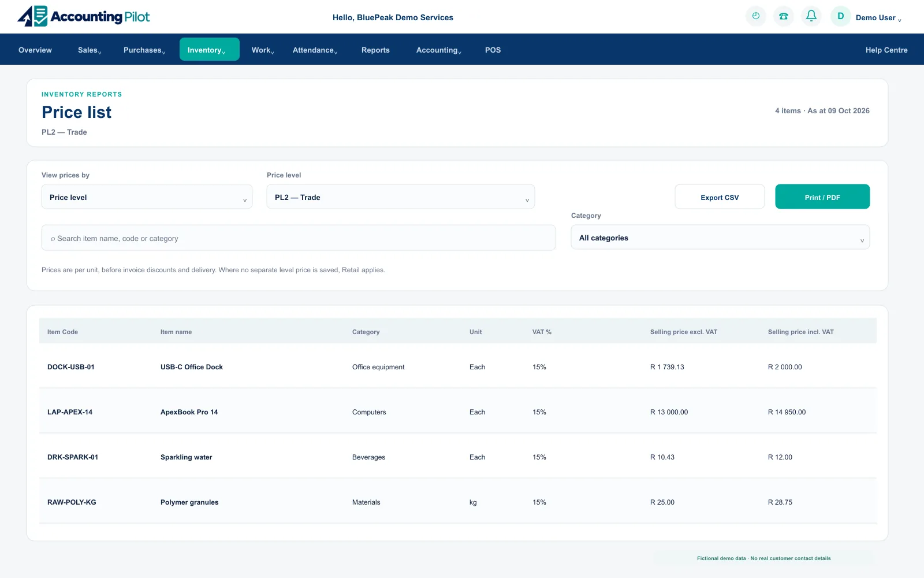
Task: Click the Category column header
Action: click(366, 332)
